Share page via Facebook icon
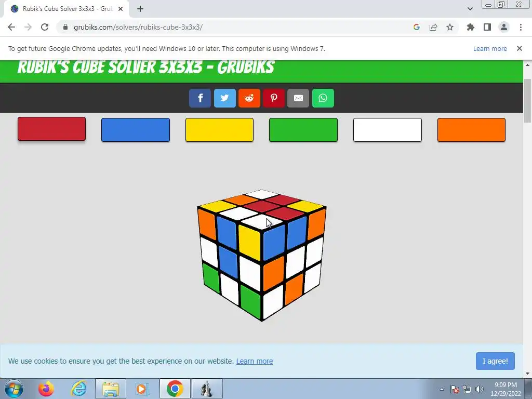The height and width of the screenshot is (399, 532). (x=200, y=98)
